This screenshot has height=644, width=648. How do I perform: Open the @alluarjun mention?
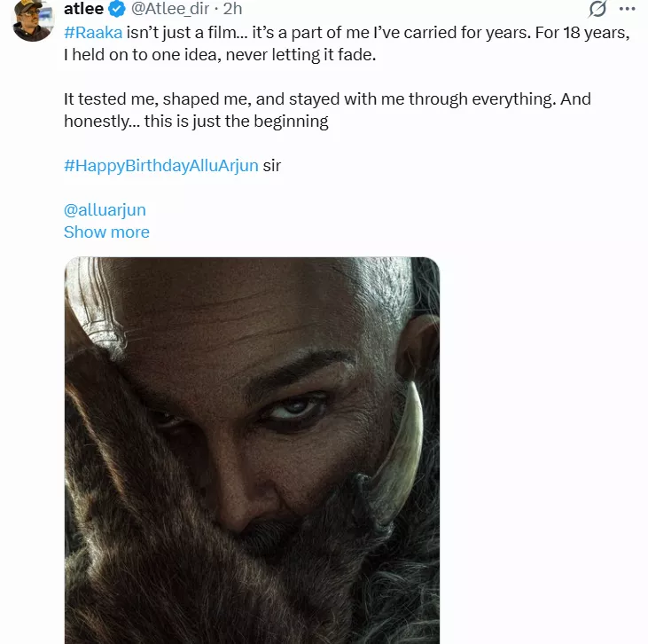point(105,210)
